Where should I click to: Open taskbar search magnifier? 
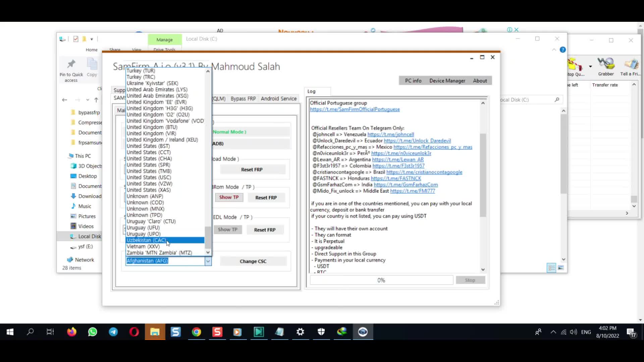click(x=30, y=332)
